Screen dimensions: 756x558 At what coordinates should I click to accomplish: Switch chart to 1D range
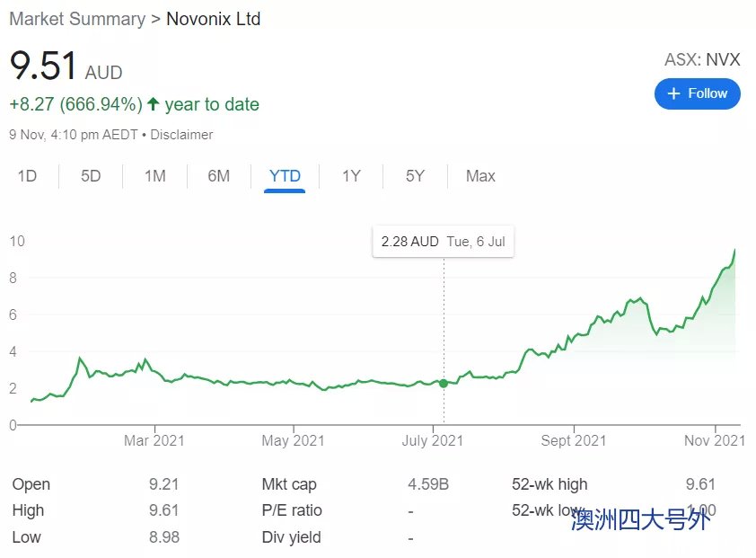tap(28, 176)
